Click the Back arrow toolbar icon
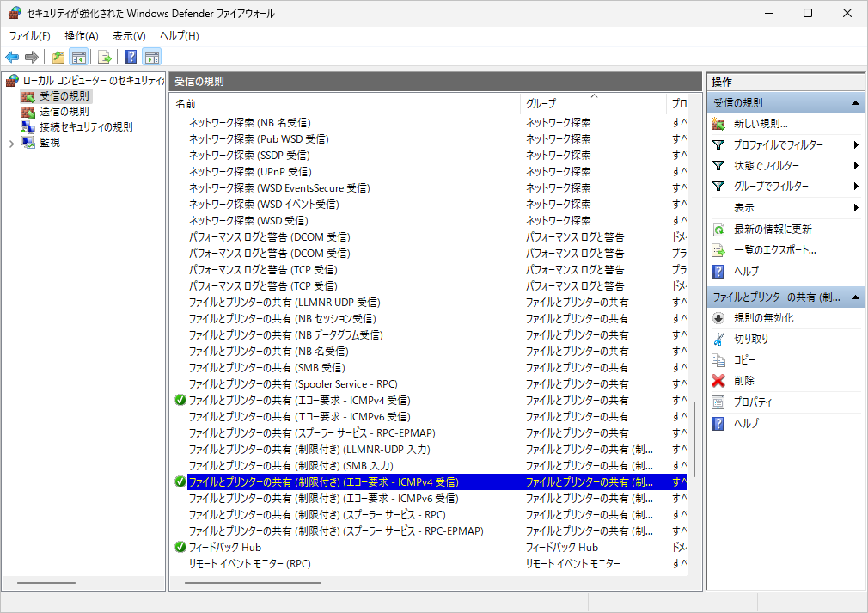The image size is (868, 613). click(x=12, y=57)
